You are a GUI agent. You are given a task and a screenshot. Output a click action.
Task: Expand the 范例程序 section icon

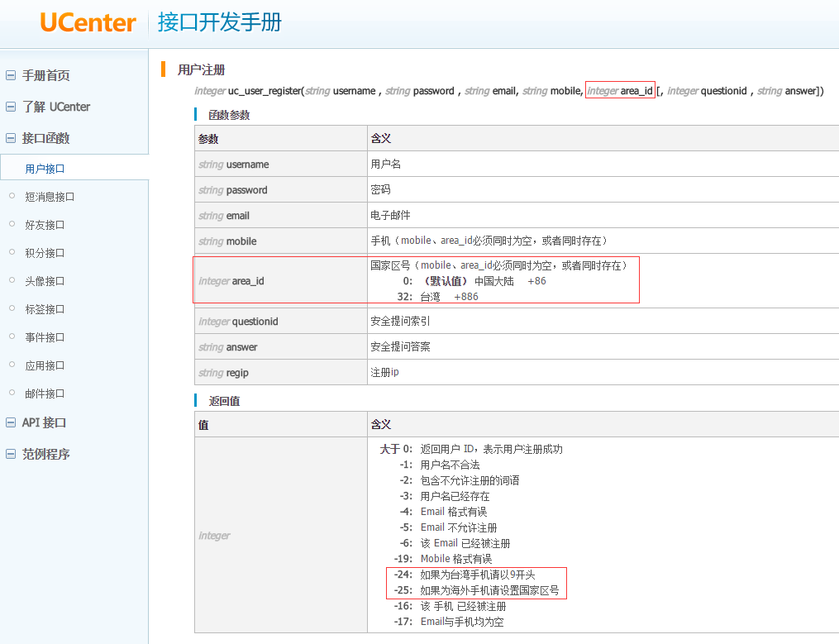(x=11, y=454)
